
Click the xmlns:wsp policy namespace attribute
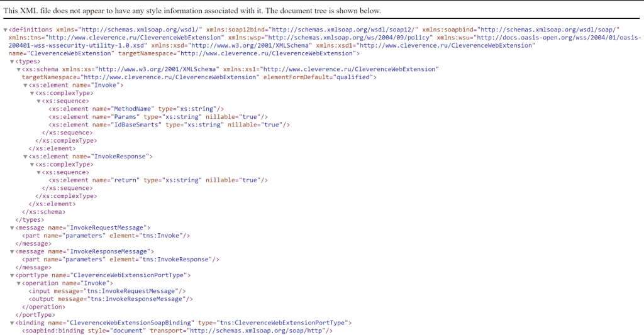[x=330, y=38]
